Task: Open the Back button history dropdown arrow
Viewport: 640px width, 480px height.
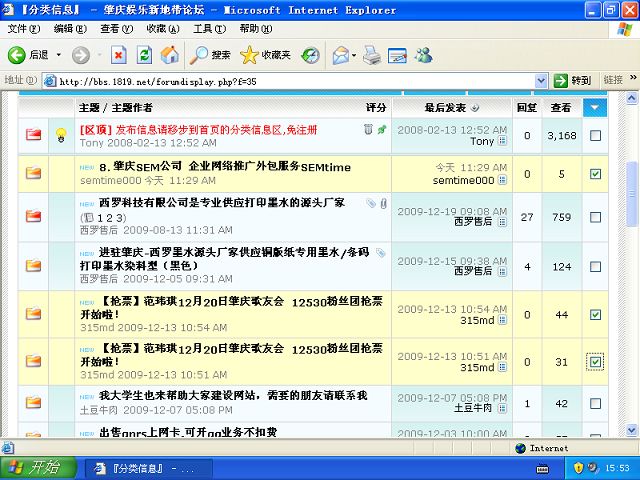Action: pos(58,55)
